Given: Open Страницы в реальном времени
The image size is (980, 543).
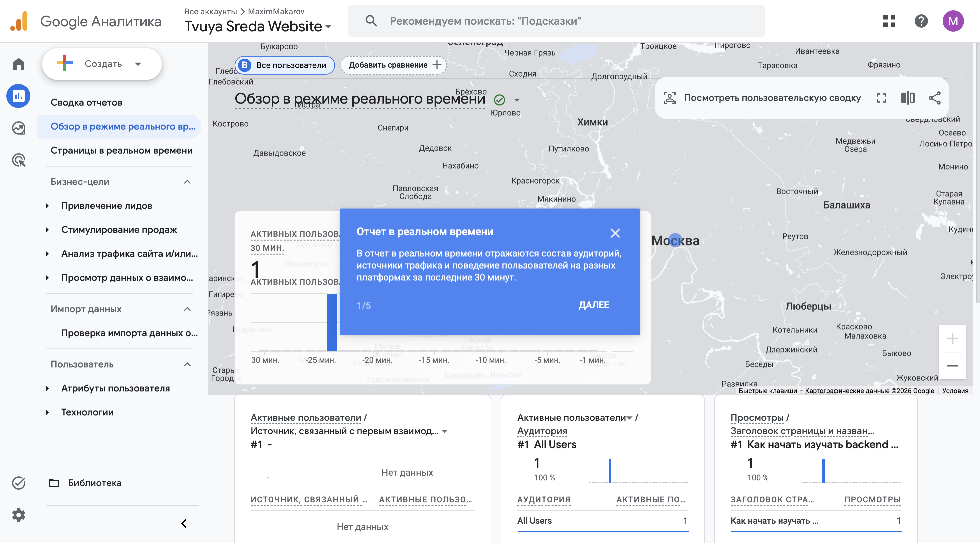Looking at the screenshot, I should pyautogui.click(x=121, y=150).
